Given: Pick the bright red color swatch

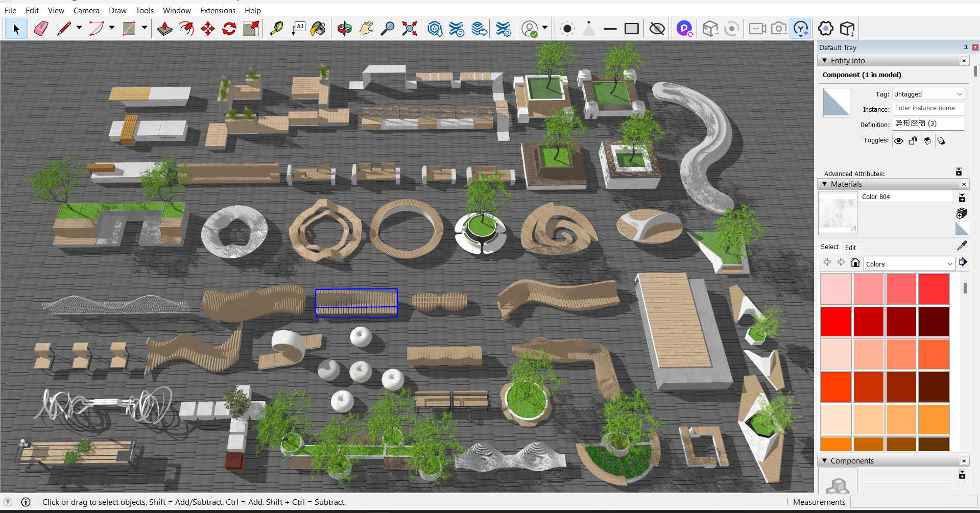Looking at the screenshot, I should [835, 322].
